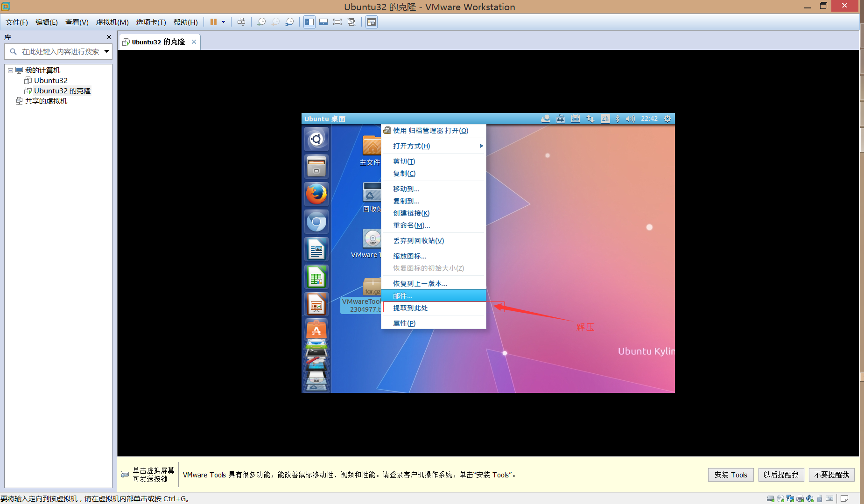Toggle the library sidebar view icon
Viewport: 864px width, 504px height.
[x=309, y=22]
